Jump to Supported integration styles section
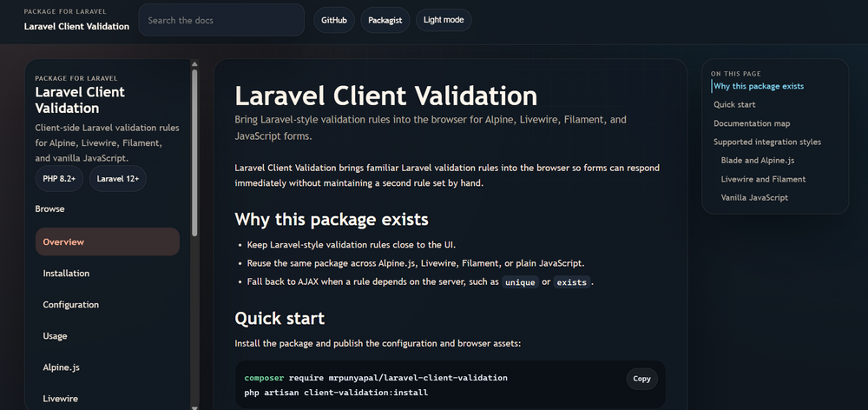 pyautogui.click(x=767, y=142)
